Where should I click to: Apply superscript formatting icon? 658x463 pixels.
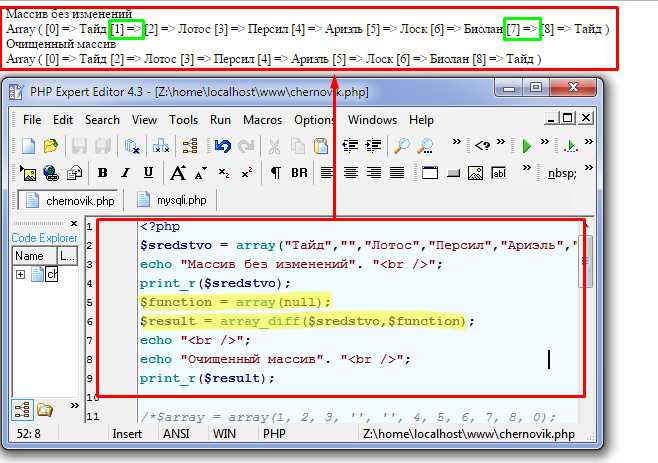pyautogui.click(x=247, y=173)
